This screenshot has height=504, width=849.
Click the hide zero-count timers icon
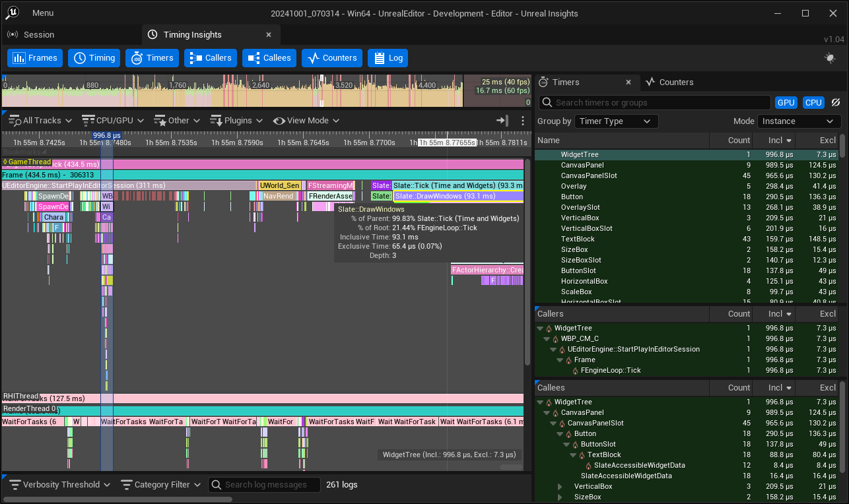[835, 103]
